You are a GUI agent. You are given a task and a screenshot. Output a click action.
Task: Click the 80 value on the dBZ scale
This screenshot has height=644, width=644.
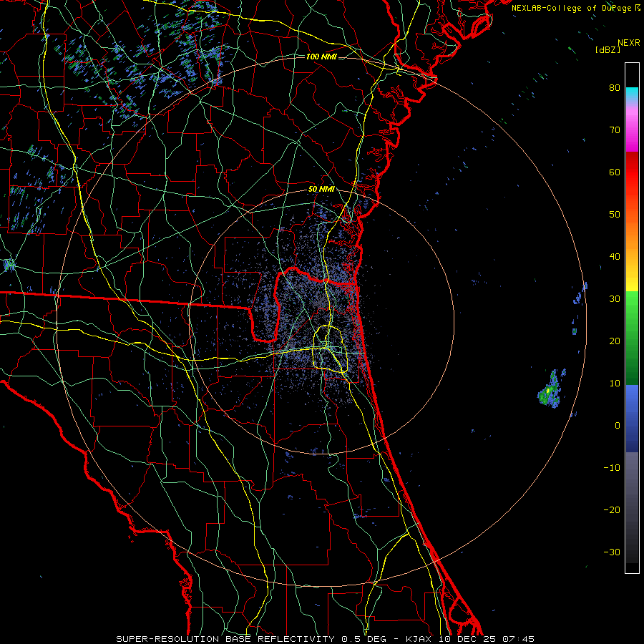[x=615, y=87]
